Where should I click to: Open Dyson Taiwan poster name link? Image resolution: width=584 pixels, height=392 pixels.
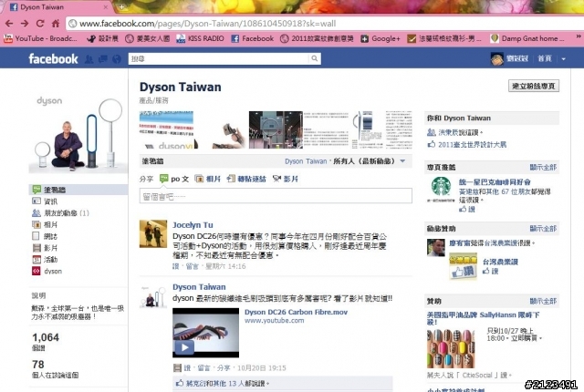point(199,287)
